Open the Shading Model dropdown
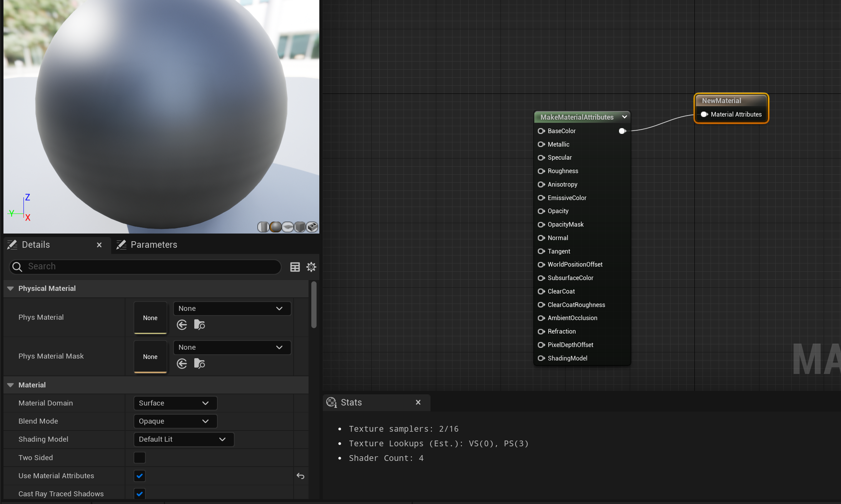 coord(184,439)
